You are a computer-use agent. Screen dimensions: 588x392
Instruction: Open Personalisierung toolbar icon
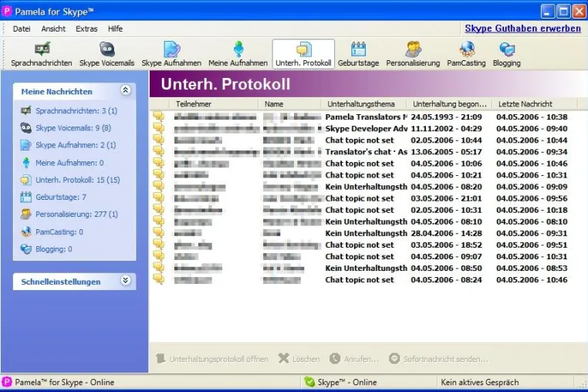pyautogui.click(x=413, y=49)
